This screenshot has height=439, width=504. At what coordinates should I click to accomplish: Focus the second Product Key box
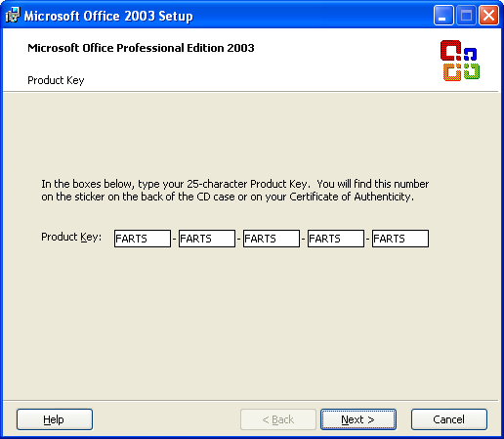tap(207, 239)
